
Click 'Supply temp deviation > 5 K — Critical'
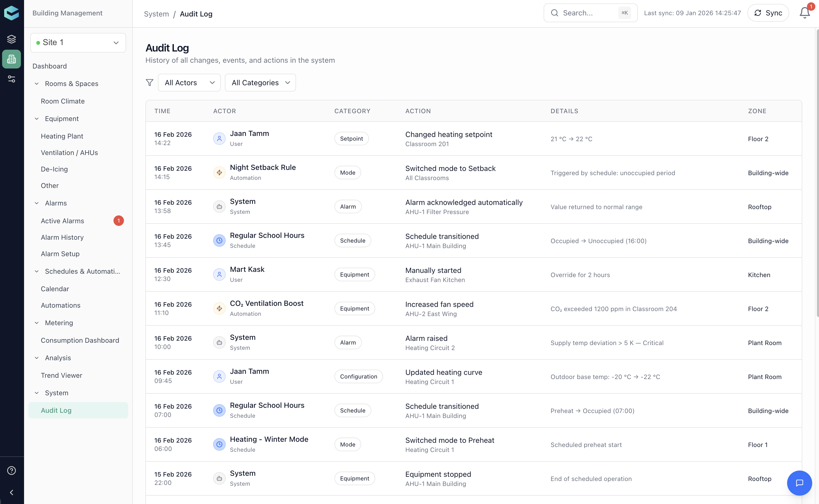[607, 343]
